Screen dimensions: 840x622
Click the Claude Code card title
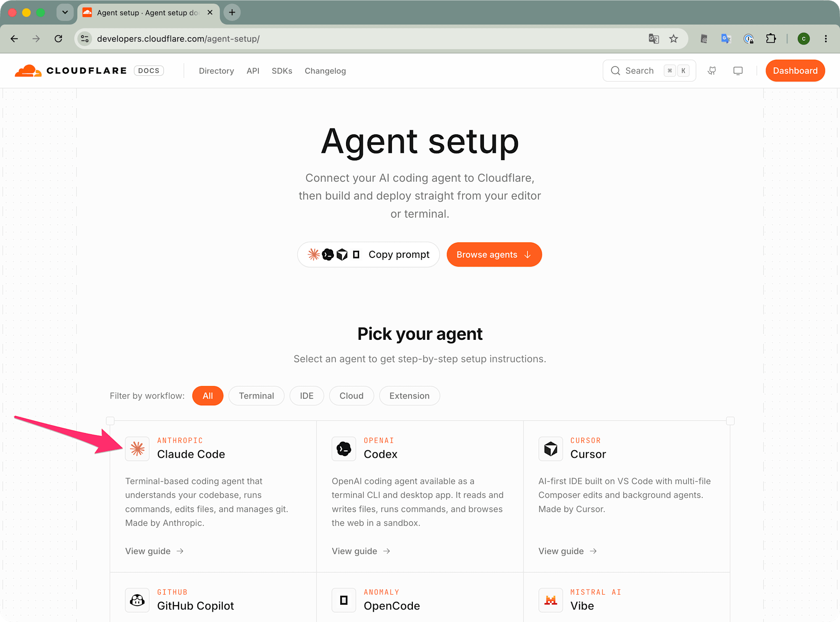(x=191, y=454)
